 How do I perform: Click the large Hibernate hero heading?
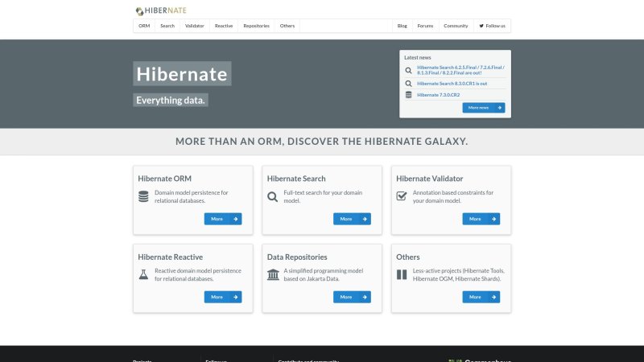point(182,74)
